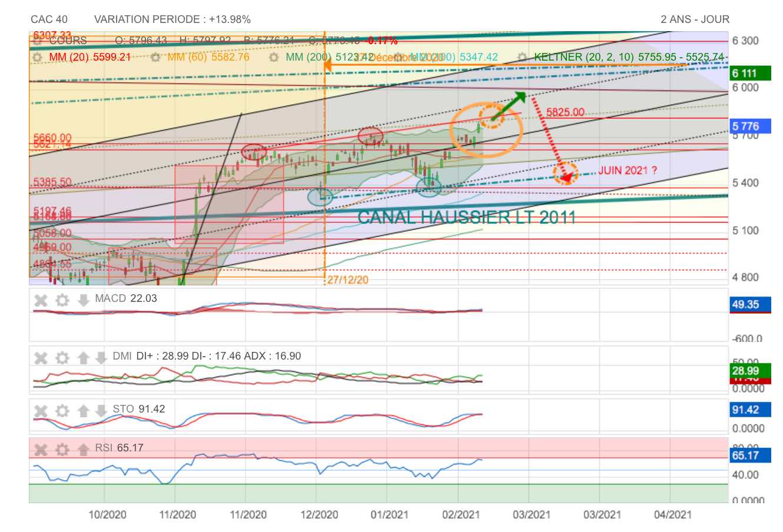Click the MM (60) 5582.76 legend label
Viewport: 783px width, 532px height.
[208, 57]
